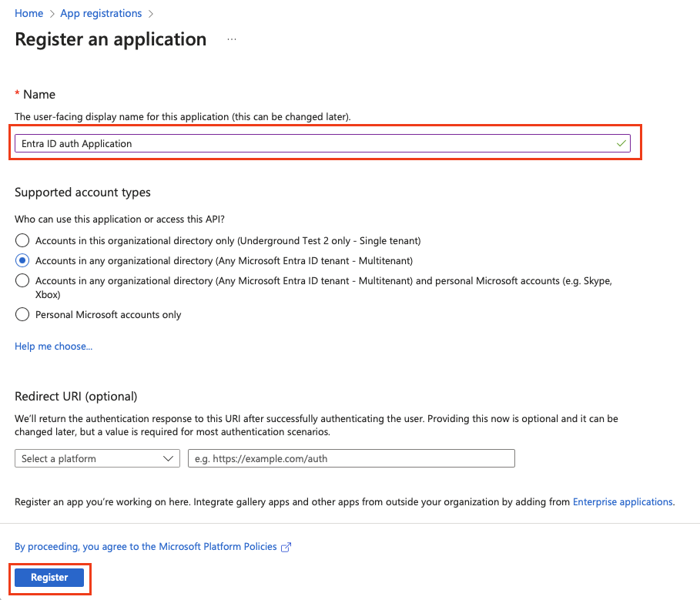Select the Multitenant-only organizational directory radio button

(x=22, y=260)
